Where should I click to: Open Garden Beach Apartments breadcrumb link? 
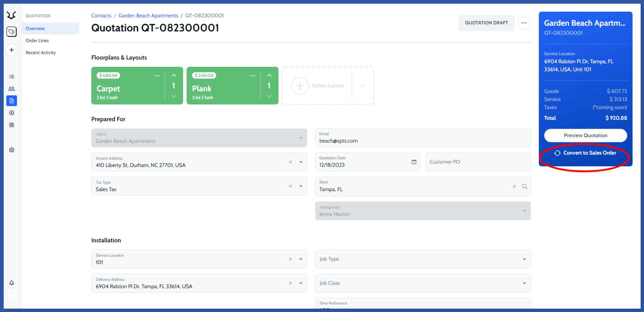pyautogui.click(x=148, y=16)
